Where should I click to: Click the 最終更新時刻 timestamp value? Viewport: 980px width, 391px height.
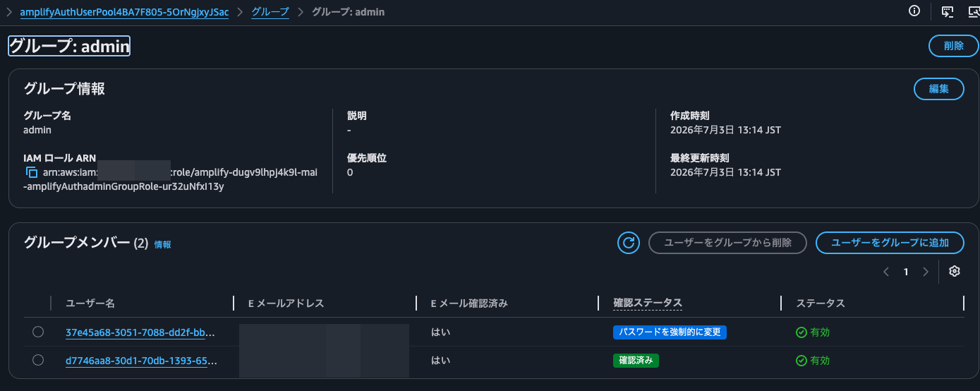(725, 172)
